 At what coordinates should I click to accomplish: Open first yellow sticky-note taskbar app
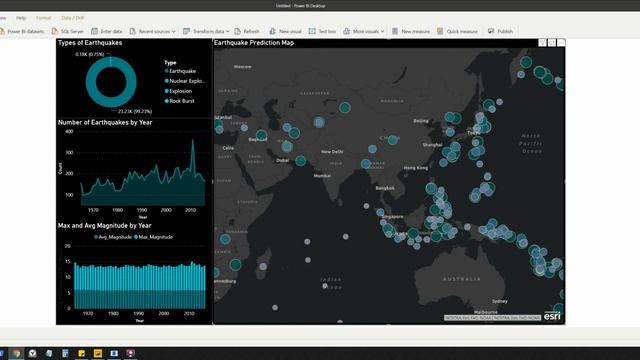tap(82, 353)
